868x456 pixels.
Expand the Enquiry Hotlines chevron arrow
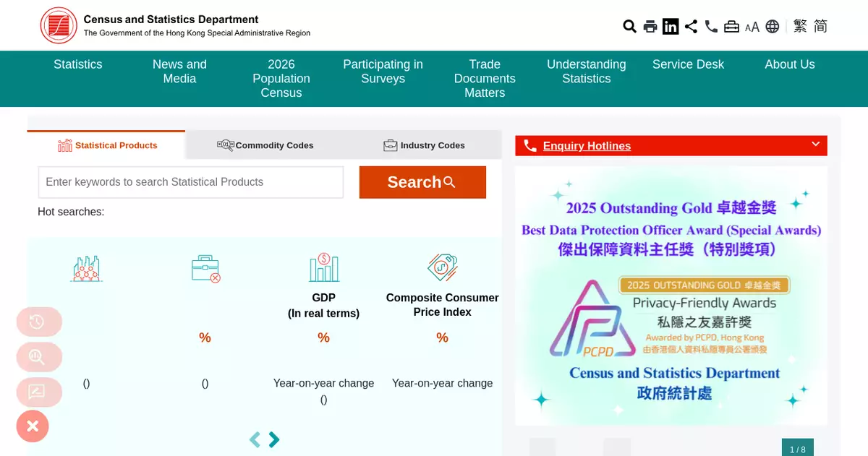[x=815, y=145]
